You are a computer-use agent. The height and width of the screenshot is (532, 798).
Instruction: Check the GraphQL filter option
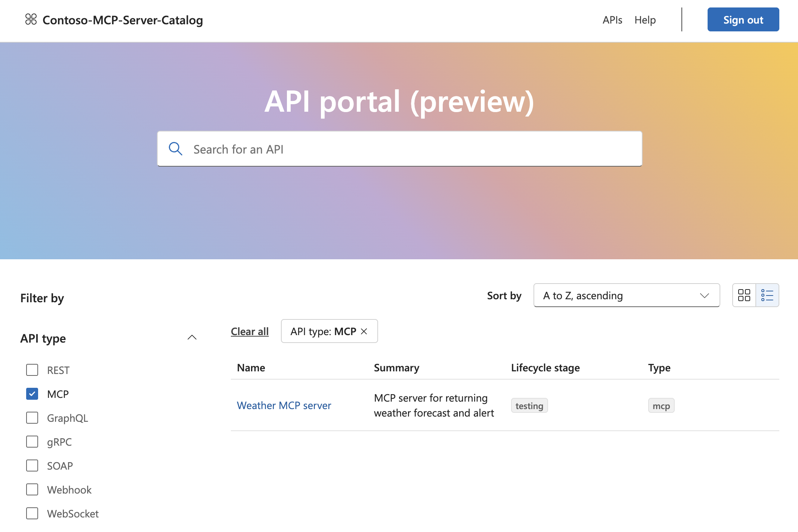tap(32, 418)
